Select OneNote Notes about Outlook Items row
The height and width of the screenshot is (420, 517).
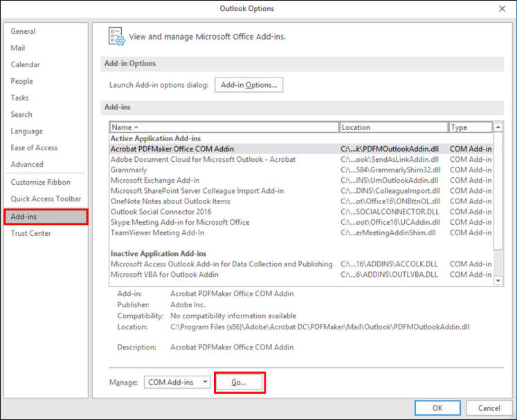click(301, 201)
